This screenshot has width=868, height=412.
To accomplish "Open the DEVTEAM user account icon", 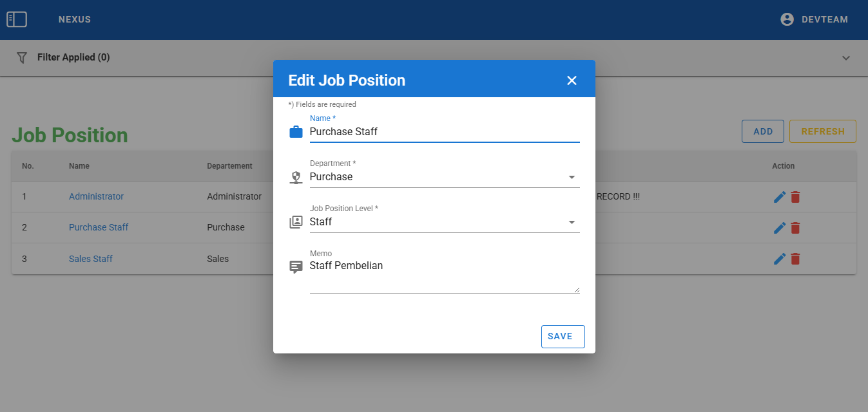I will pos(787,19).
